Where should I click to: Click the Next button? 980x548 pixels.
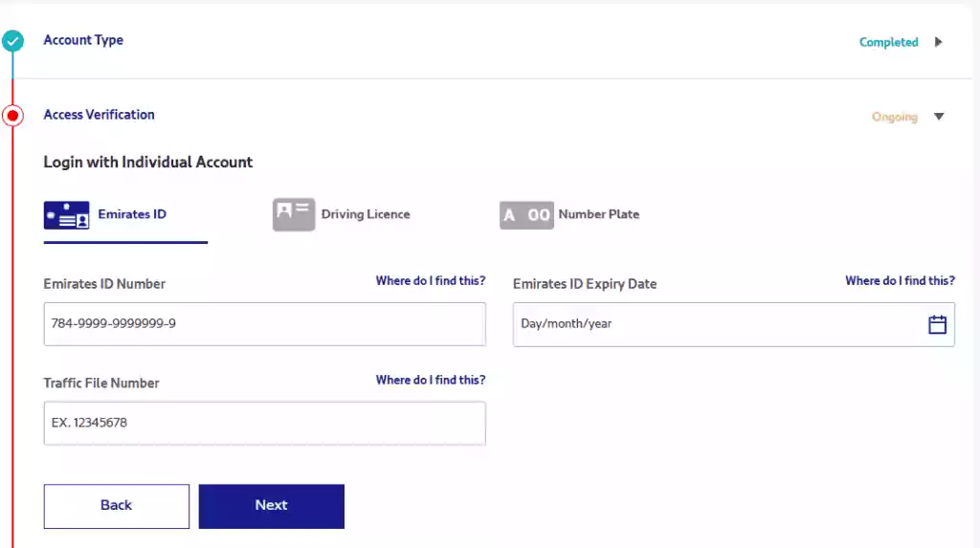pos(271,506)
